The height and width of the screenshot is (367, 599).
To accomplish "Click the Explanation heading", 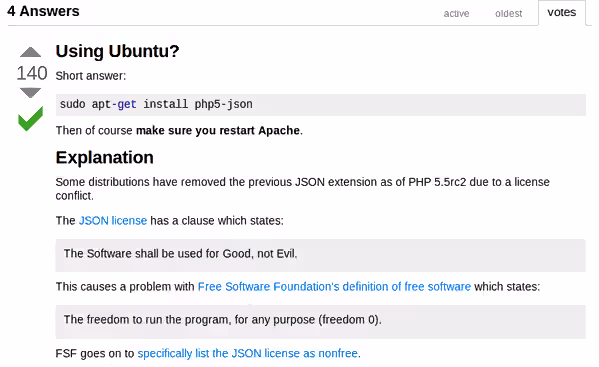I will 105,157.
